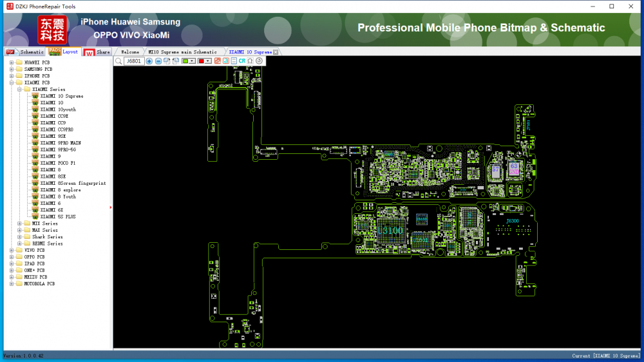The image size is (644, 362).
Task: Select XIAOMI 9PRO MAIN in tree
Action: tap(61, 143)
